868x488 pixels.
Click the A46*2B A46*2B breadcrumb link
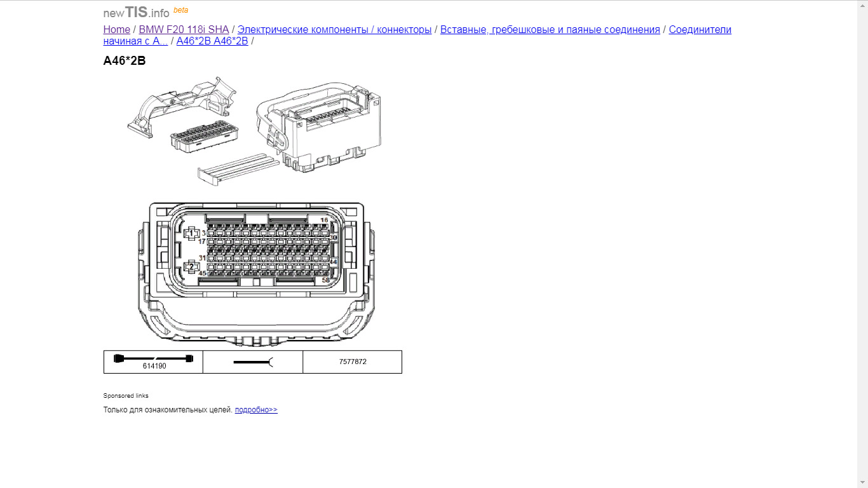click(212, 41)
